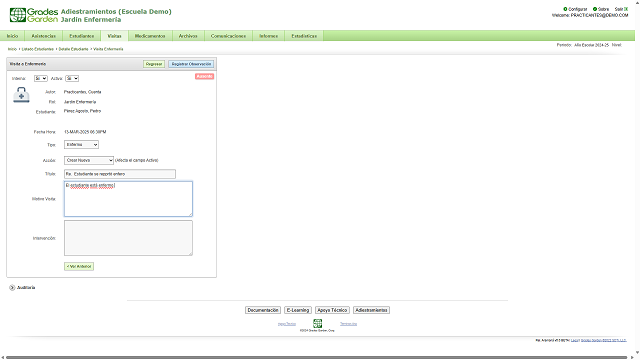The height and width of the screenshot is (360, 640).
Task: Click the link right of the footer logo
Action: [349, 324]
